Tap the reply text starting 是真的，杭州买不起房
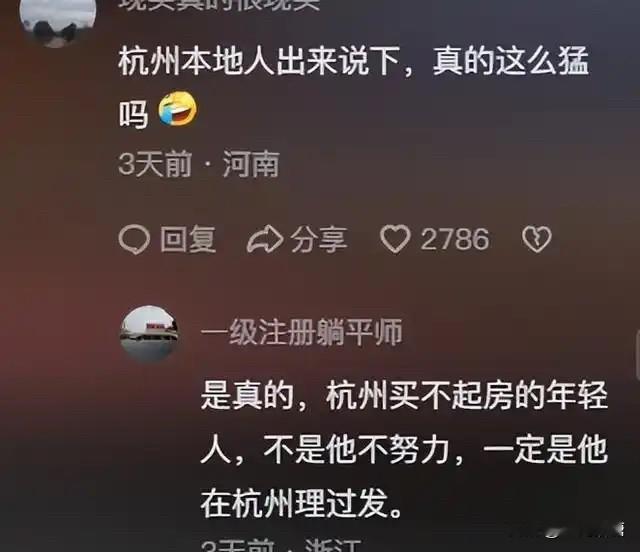 click(x=404, y=450)
